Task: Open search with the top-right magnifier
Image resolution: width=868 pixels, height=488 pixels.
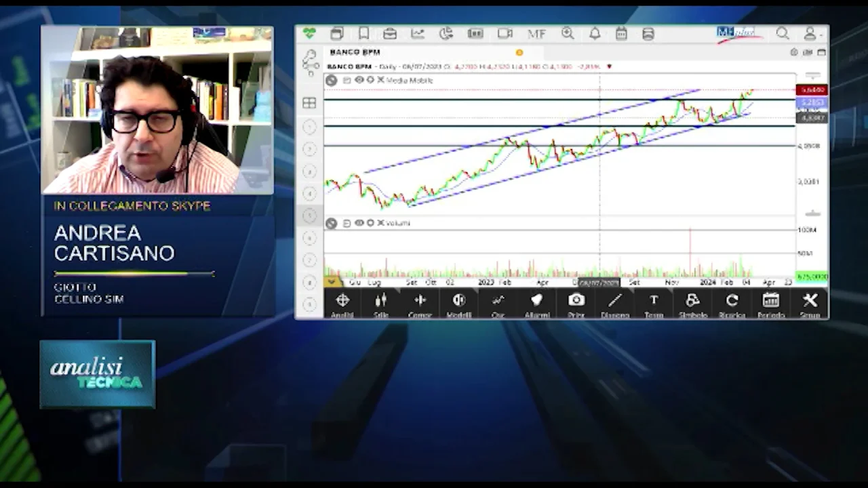Action: tap(783, 33)
